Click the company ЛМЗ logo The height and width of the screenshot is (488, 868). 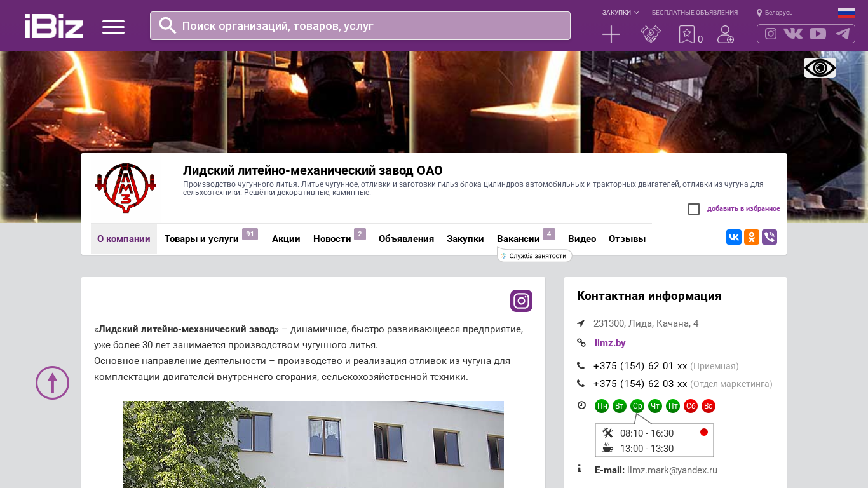(126, 188)
